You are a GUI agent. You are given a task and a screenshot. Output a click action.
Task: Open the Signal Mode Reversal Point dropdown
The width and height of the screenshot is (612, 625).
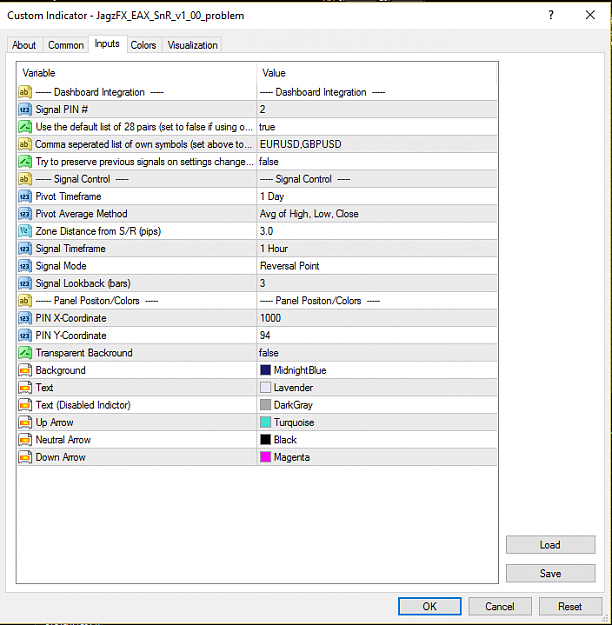pos(377,266)
